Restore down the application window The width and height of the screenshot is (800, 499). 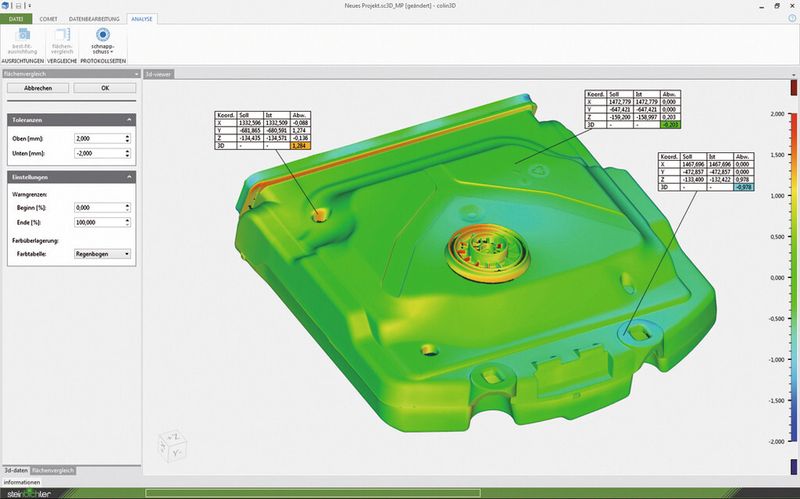(x=777, y=6)
